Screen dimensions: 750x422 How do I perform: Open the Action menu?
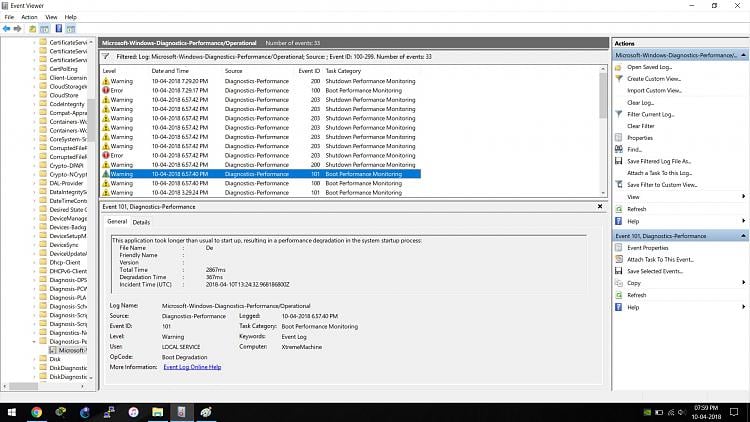click(29, 17)
